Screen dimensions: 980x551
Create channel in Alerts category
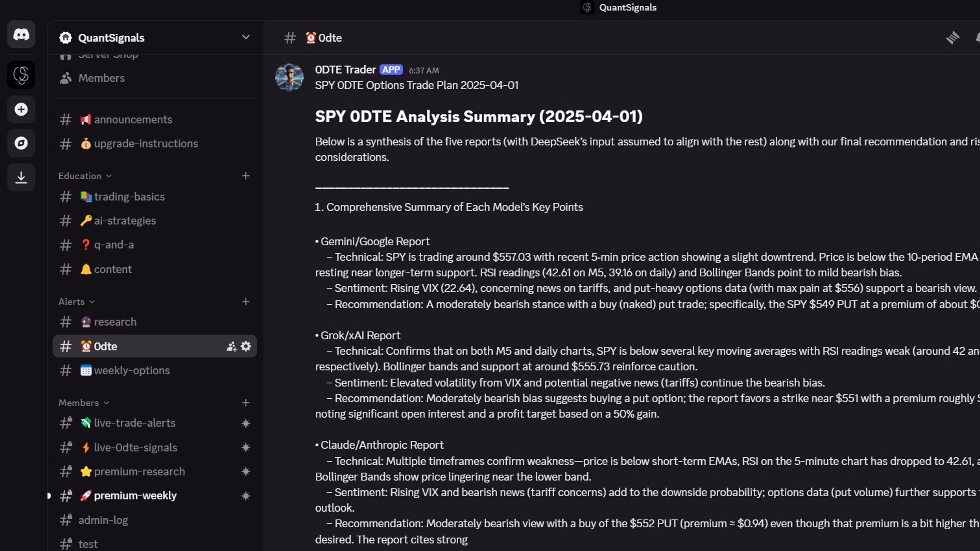point(246,302)
